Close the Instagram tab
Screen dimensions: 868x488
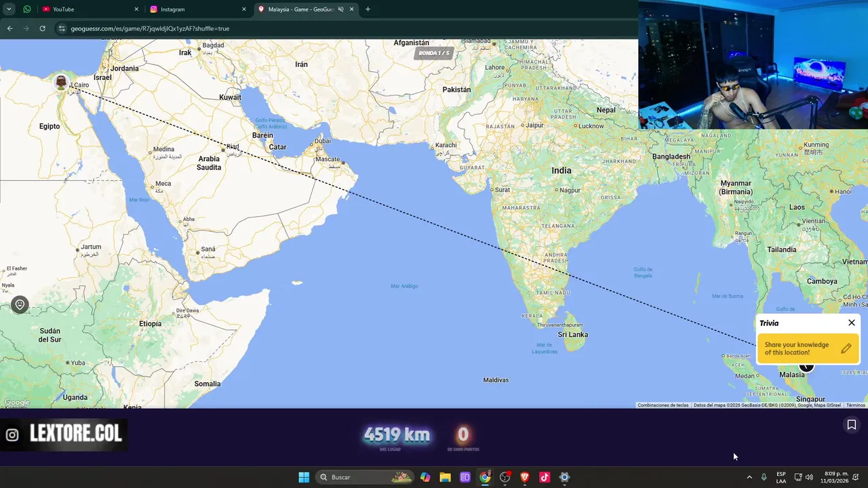coord(244,9)
